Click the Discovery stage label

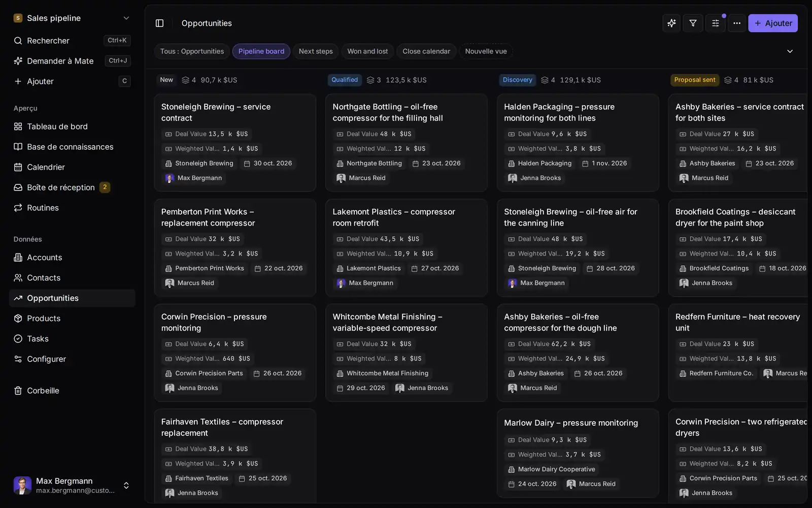click(517, 80)
